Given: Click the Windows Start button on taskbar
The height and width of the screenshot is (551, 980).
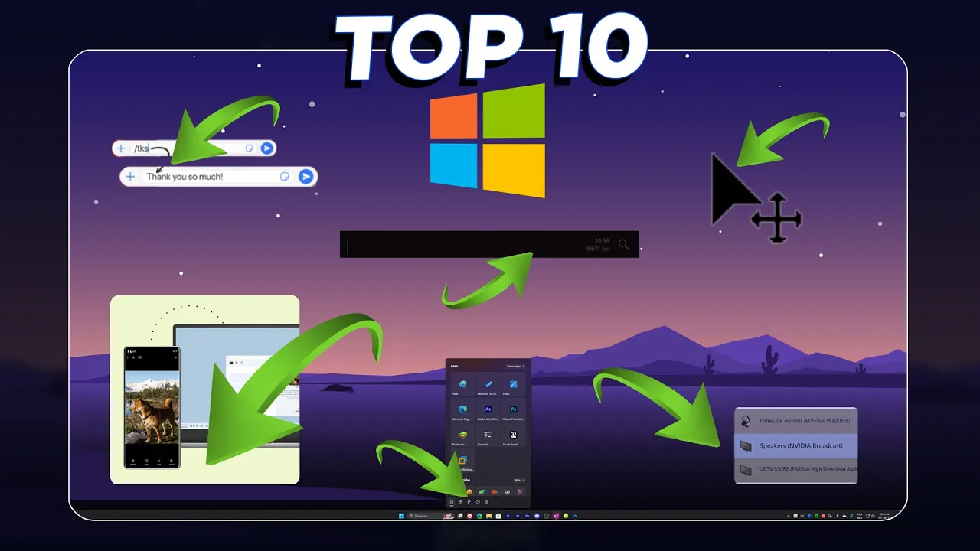Looking at the screenshot, I should click(401, 516).
